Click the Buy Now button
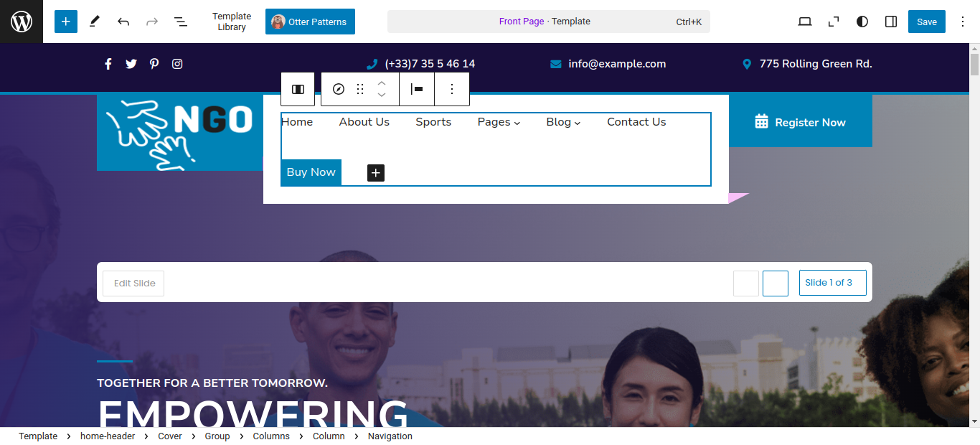Viewport: 980px width, 445px height. coord(311,172)
